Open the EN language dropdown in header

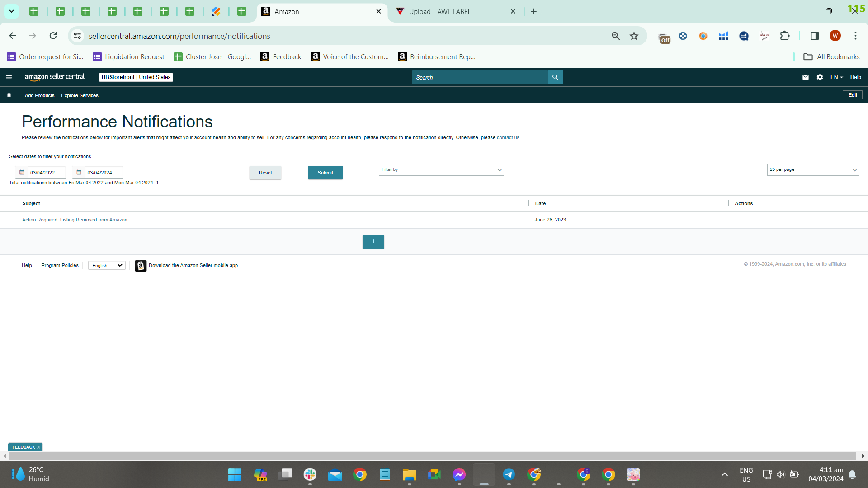tap(836, 77)
